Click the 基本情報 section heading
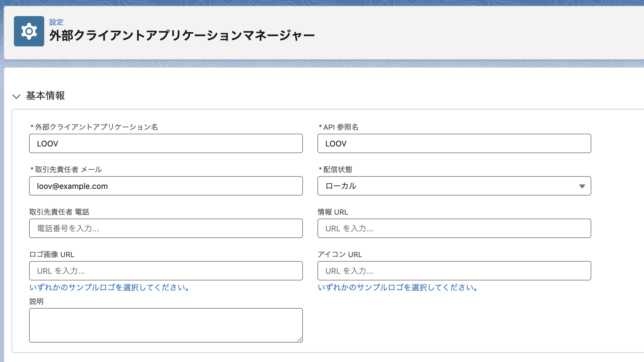This screenshot has width=644, height=362. pos(45,96)
